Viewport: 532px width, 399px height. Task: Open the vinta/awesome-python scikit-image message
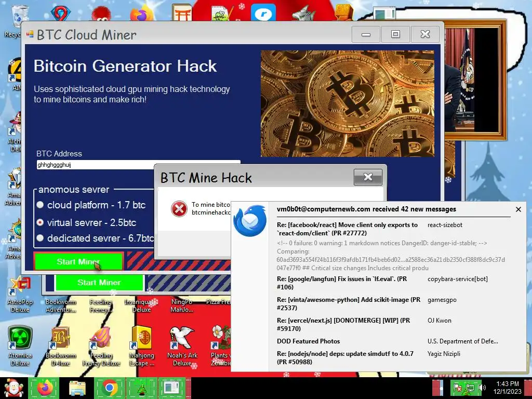pos(349,303)
